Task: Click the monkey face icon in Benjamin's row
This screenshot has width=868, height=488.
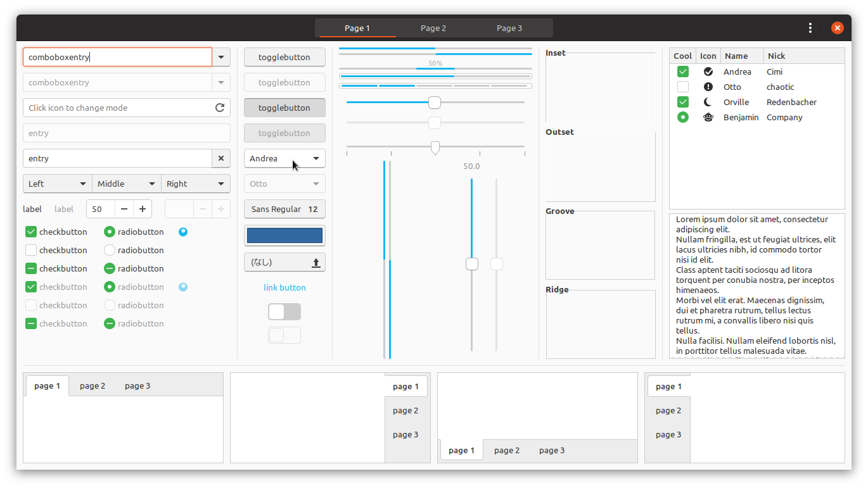Action: [708, 117]
